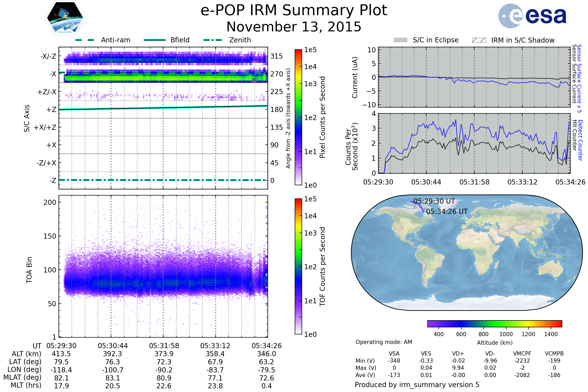Click the 05:31:58 tick under current plot
Viewport: 588px width, 392px height.
pos(474,182)
